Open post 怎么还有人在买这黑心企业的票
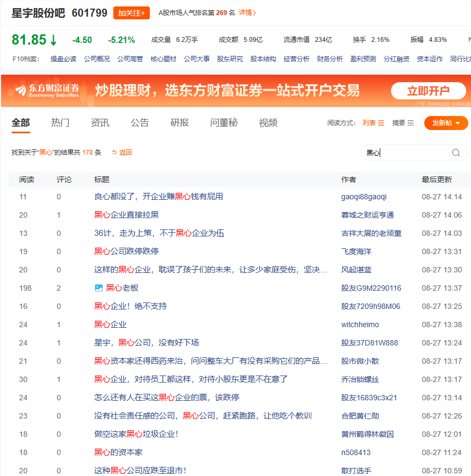This screenshot has height=476, width=471. (x=167, y=398)
